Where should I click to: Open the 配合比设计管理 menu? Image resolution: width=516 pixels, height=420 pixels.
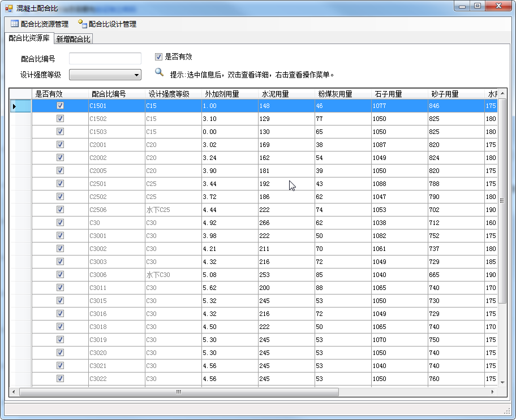click(112, 24)
